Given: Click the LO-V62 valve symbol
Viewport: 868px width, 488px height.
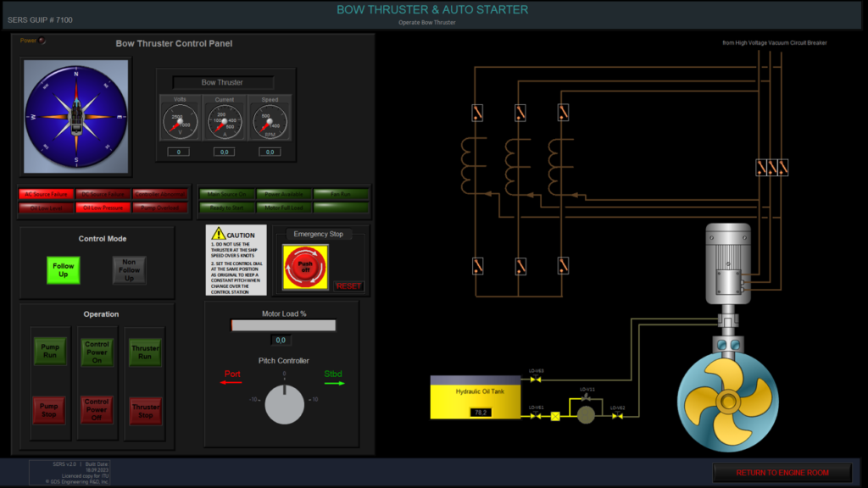Looking at the screenshot, I should coord(619,416).
